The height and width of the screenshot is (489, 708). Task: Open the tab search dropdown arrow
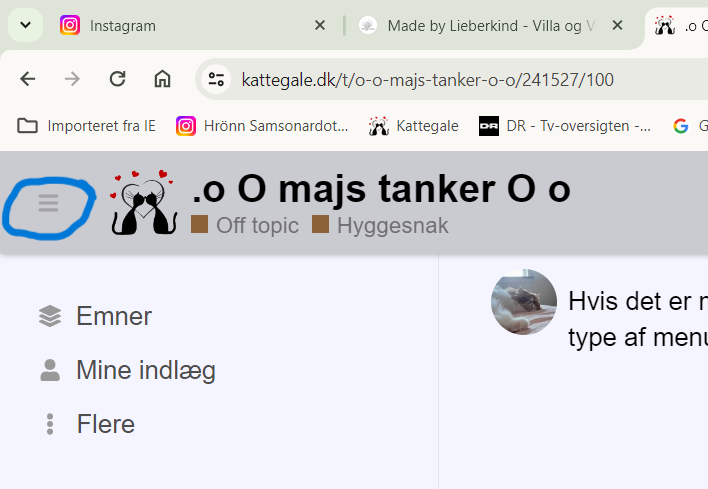pos(26,25)
